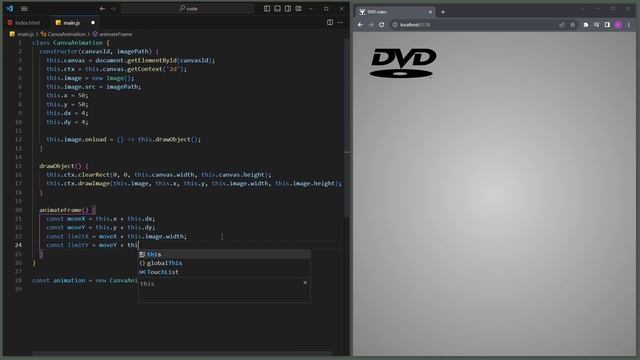Image resolution: width=640 pixels, height=360 pixels.
Task: Choose the 'globalThis' autocomplete suggestion
Action: click(224, 263)
